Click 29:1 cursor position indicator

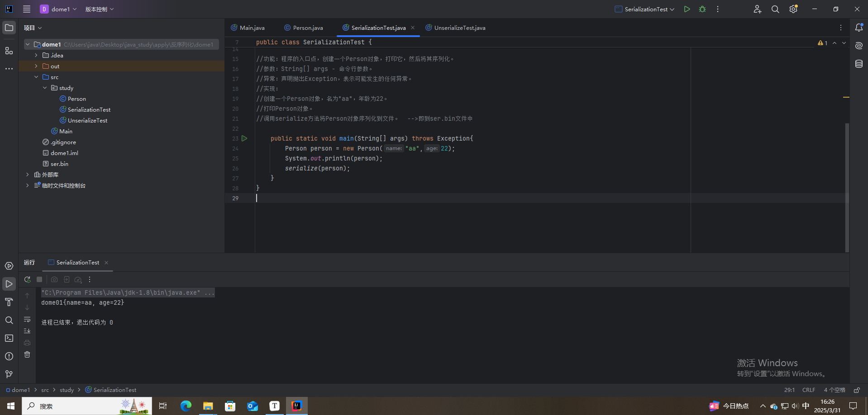tap(789, 390)
